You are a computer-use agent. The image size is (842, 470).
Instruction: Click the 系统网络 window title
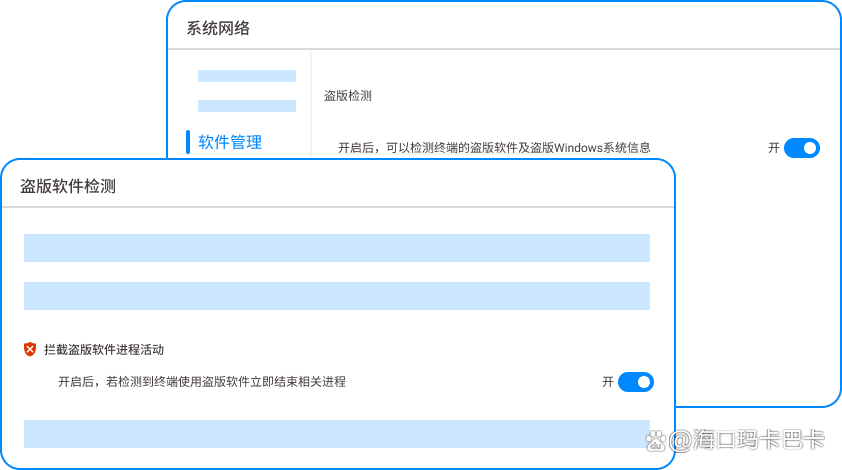pyautogui.click(x=218, y=28)
